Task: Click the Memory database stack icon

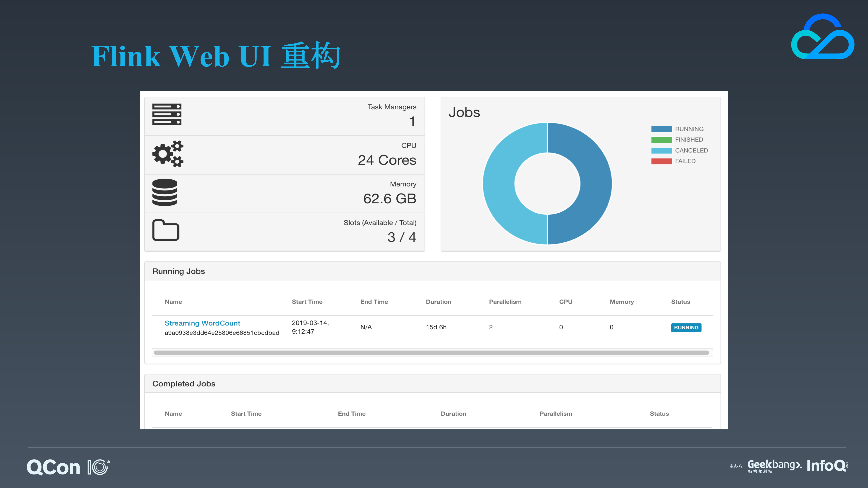Action: 165,192
